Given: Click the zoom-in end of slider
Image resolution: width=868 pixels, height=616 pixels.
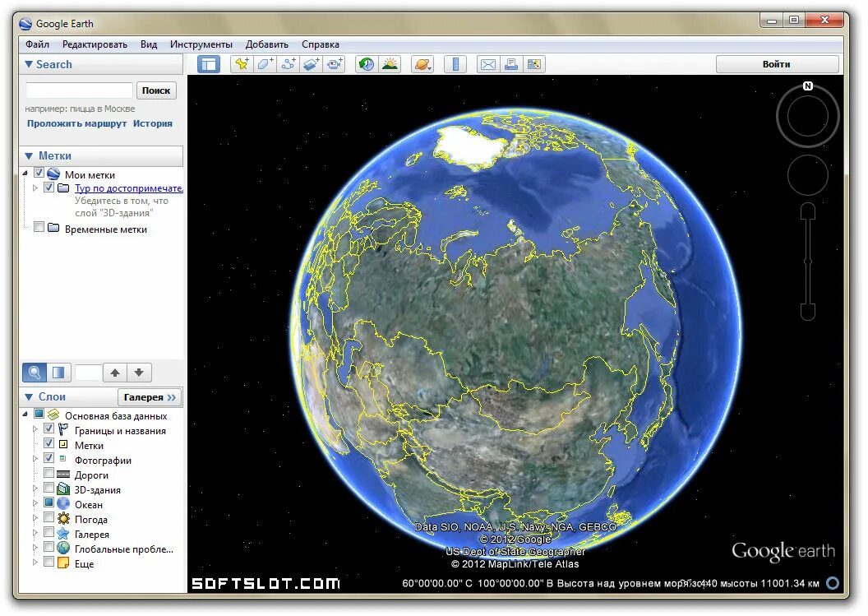Looking at the screenshot, I should coord(808,210).
